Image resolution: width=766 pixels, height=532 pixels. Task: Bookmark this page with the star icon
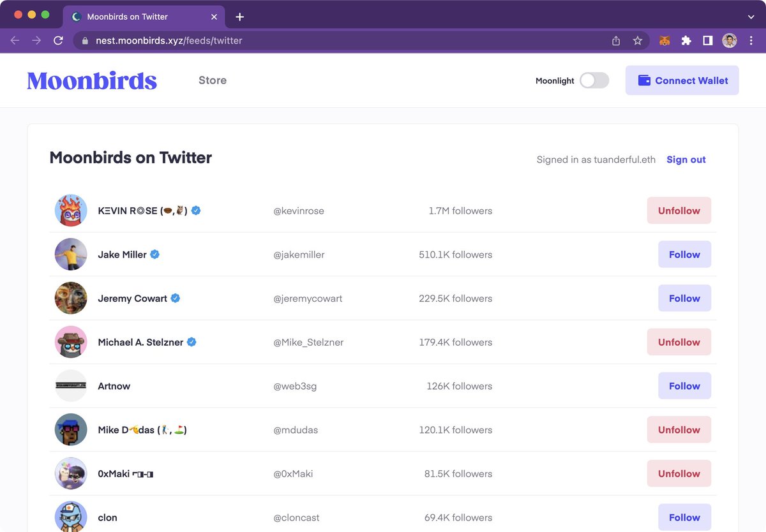[x=638, y=41]
